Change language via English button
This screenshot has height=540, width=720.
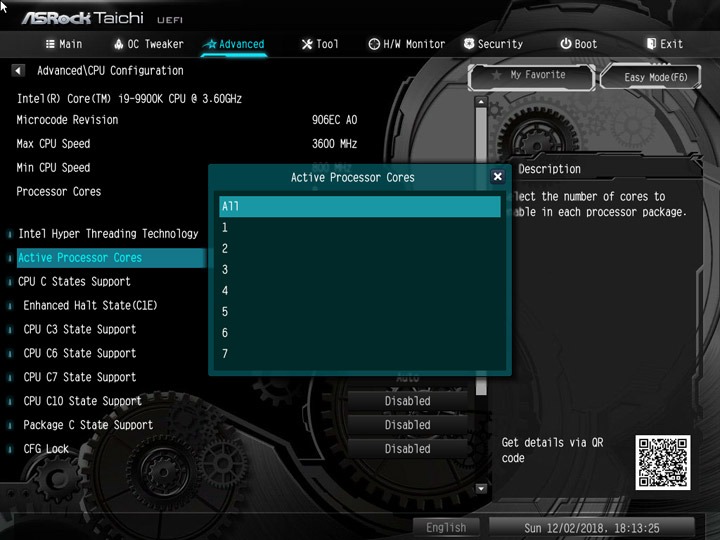(446, 528)
